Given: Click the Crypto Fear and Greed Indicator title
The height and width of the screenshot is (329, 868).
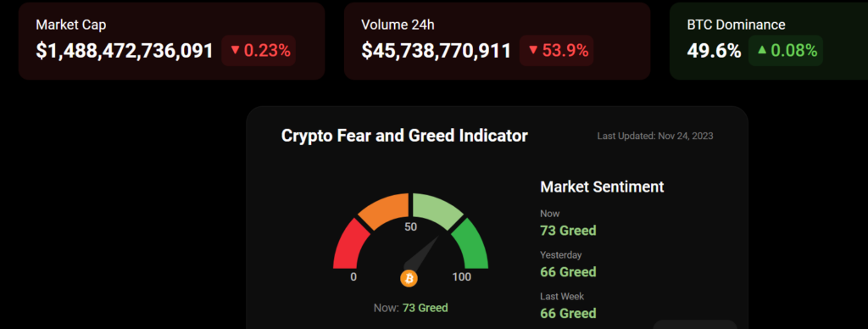Looking at the screenshot, I should click(x=404, y=135).
